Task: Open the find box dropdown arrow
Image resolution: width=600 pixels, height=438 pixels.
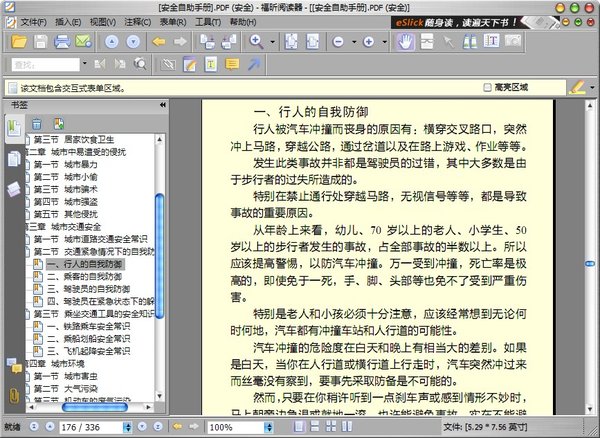Action: [85, 64]
